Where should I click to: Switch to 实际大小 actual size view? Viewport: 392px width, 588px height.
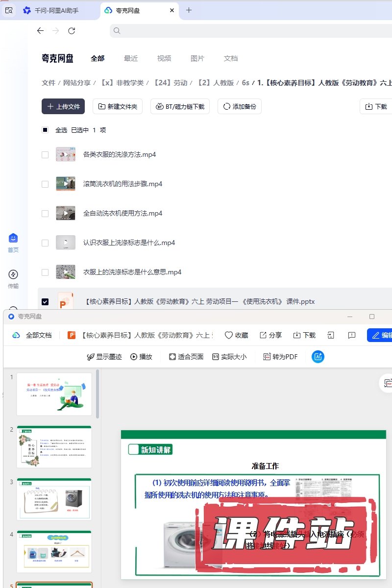229,357
